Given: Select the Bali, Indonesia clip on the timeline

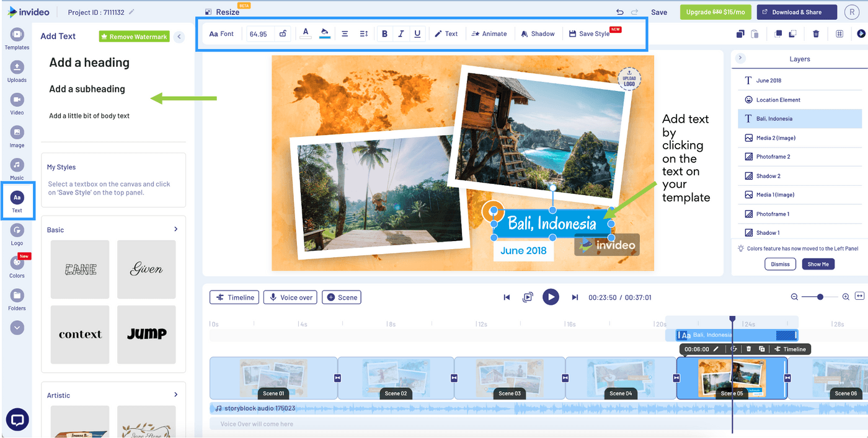Looking at the screenshot, I should coord(732,335).
